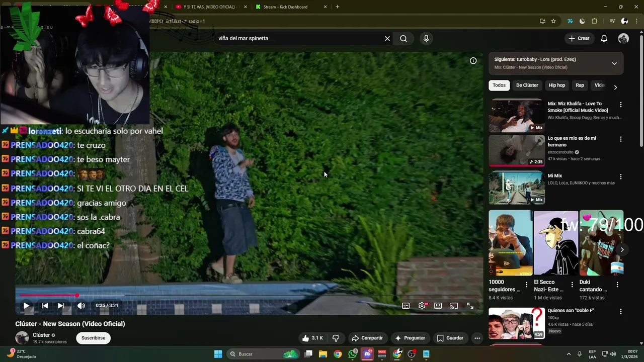Open the Crear menu
This screenshot has height=362, width=644.
click(x=579, y=39)
